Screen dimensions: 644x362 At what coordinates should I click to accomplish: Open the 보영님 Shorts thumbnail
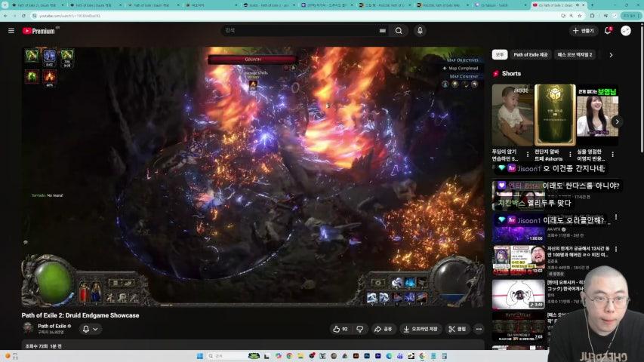click(597, 115)
